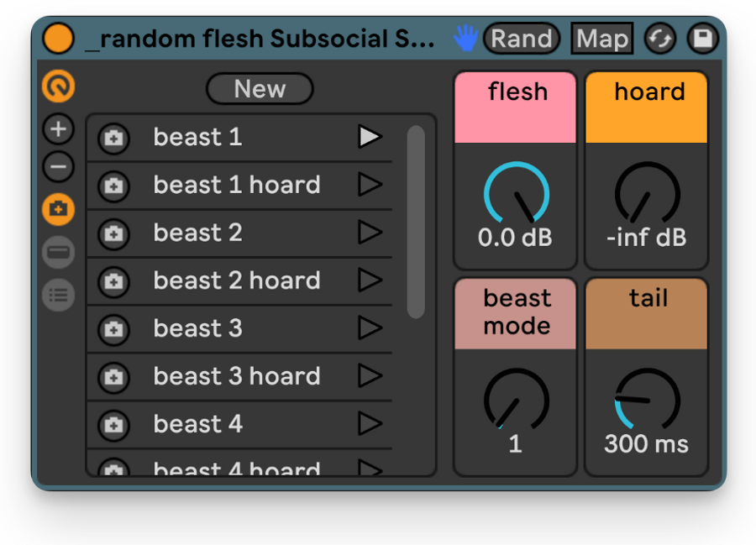Launch the beast 3 hoard variation
The image size is (756, 545).
tap(370, 375)
